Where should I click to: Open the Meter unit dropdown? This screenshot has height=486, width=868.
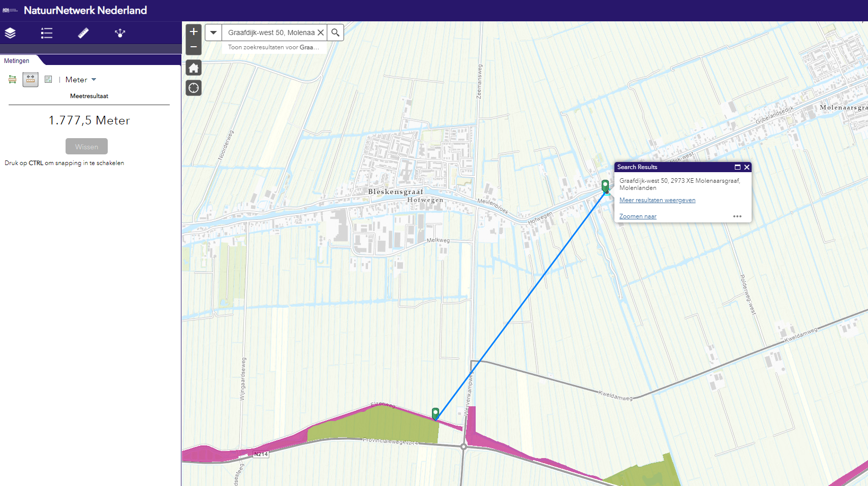[x=81, y=80]
